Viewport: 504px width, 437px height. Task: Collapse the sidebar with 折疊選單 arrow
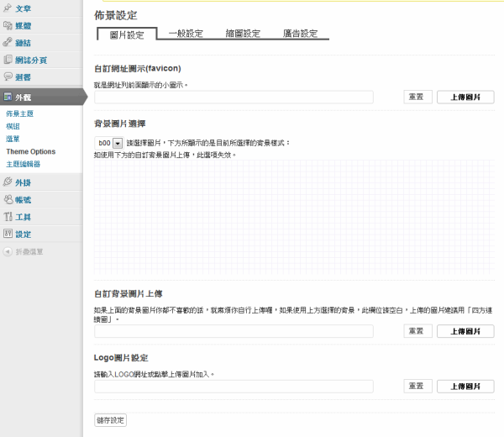[x=8, y=251]
